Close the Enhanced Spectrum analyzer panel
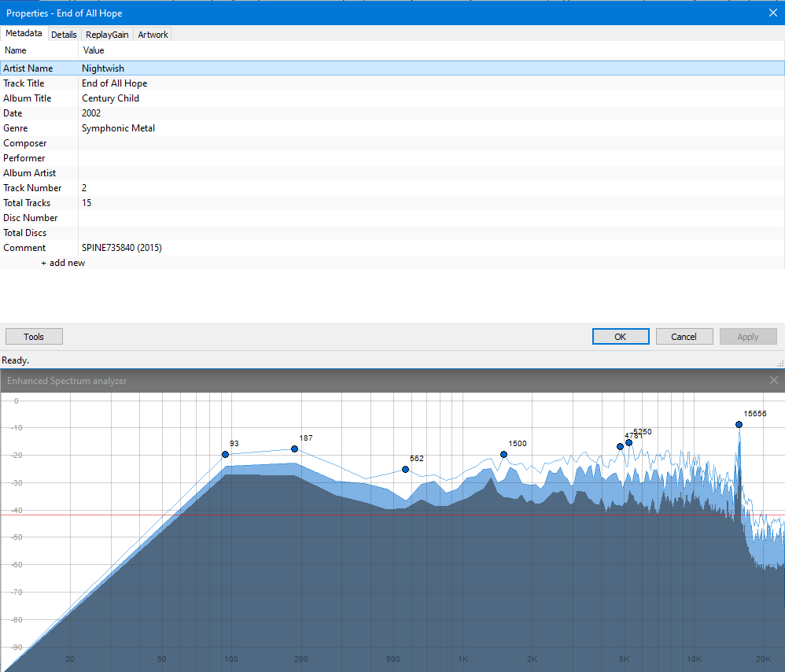This screenshot has width=785, height=672. [x=773, y=381]
